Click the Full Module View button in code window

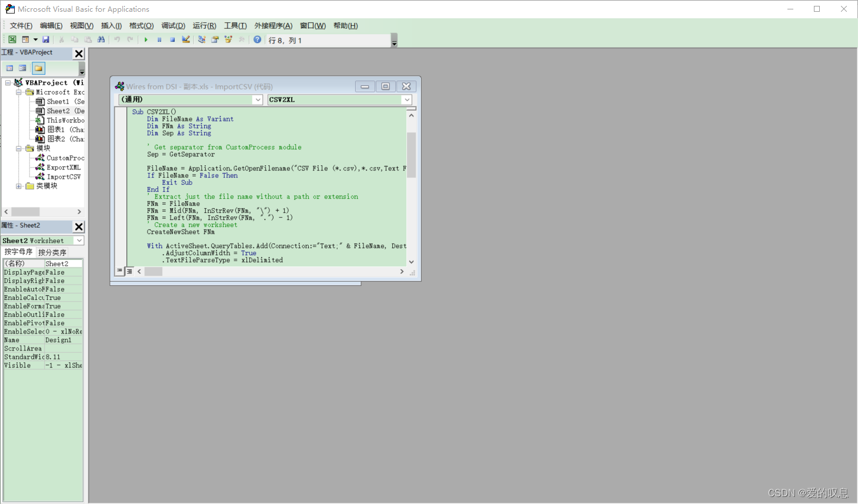point(129,271)
